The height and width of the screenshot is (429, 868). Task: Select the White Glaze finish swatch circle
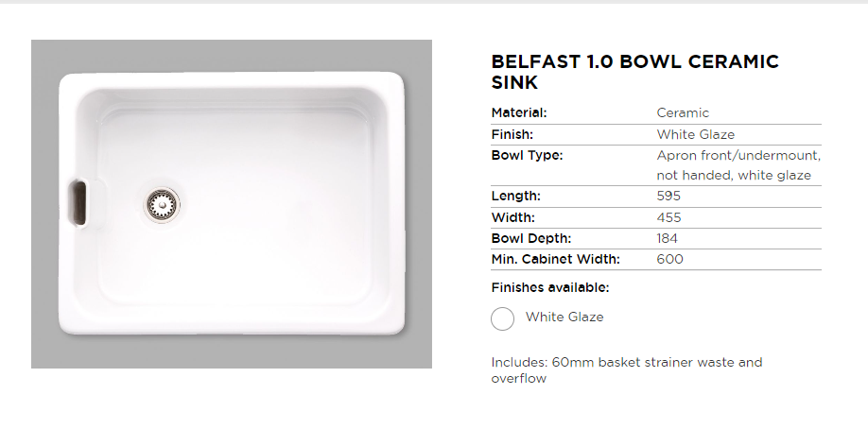[503, 318]
